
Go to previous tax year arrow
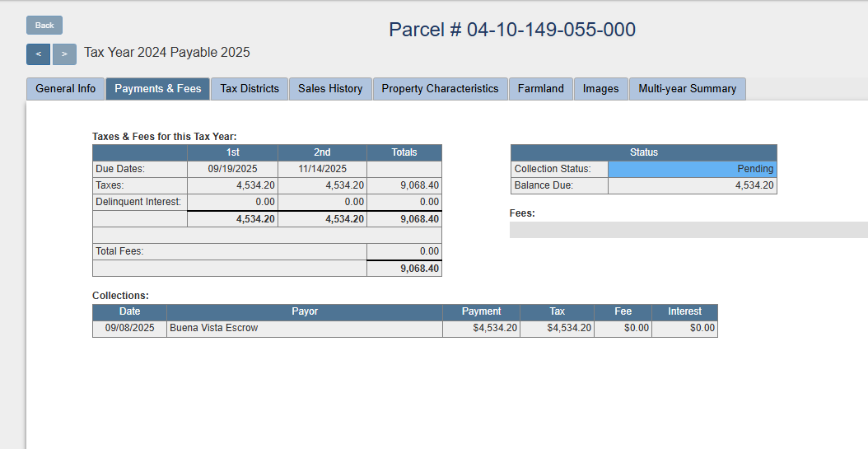coord(38,54)
